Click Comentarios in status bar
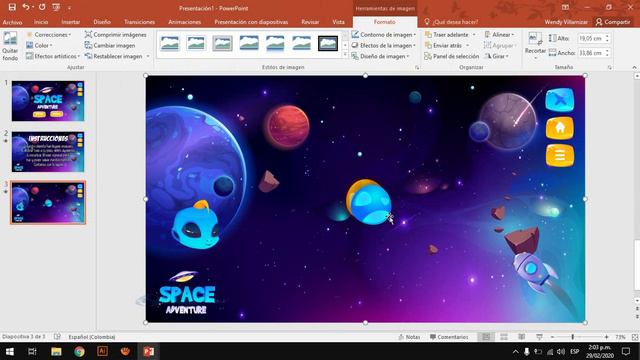Image resolution: width=640 pixels, height=360 pixels. 449,337
